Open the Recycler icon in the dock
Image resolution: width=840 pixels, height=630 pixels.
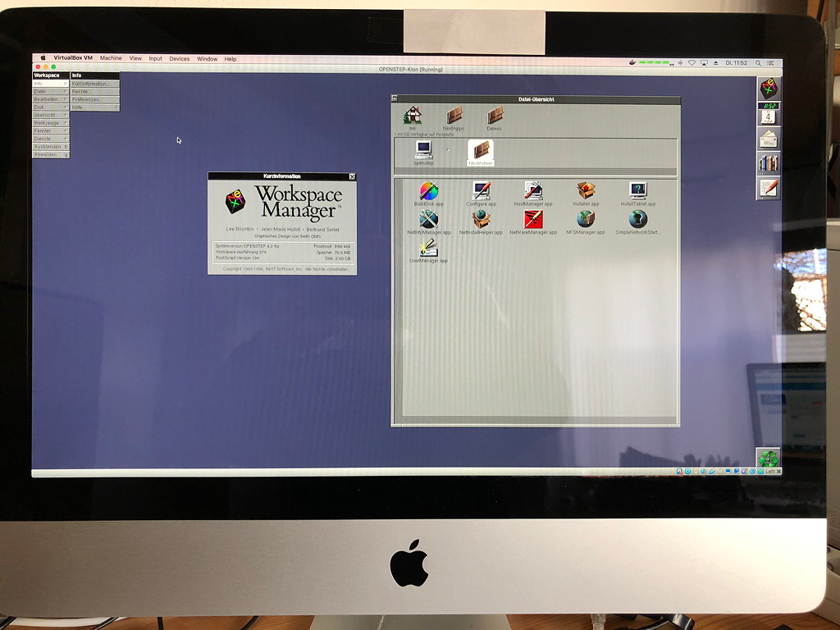tap(769, 459)
